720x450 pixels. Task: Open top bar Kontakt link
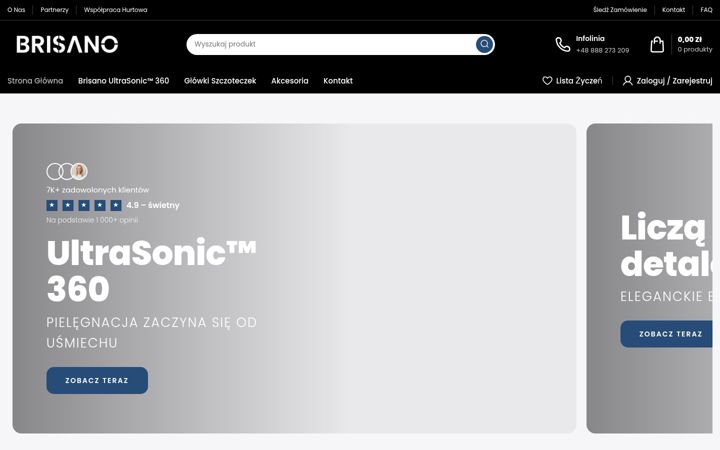click(x=673, y=10)
